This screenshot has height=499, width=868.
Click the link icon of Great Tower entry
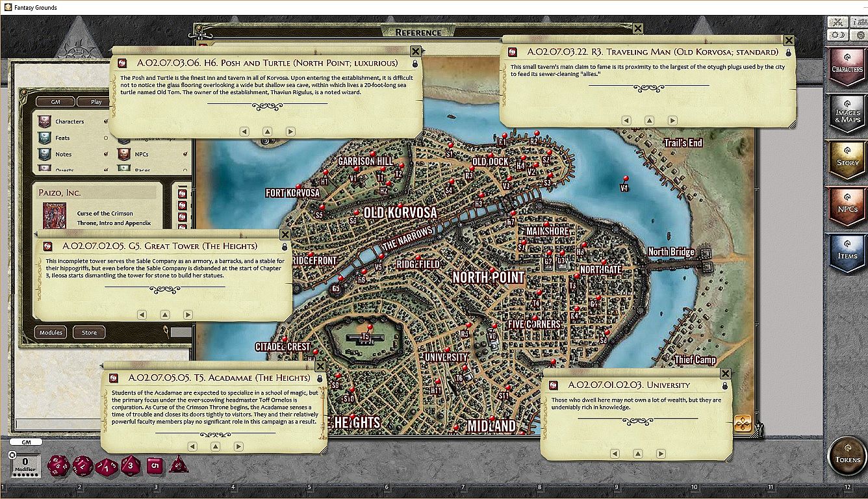coord(47,246)
